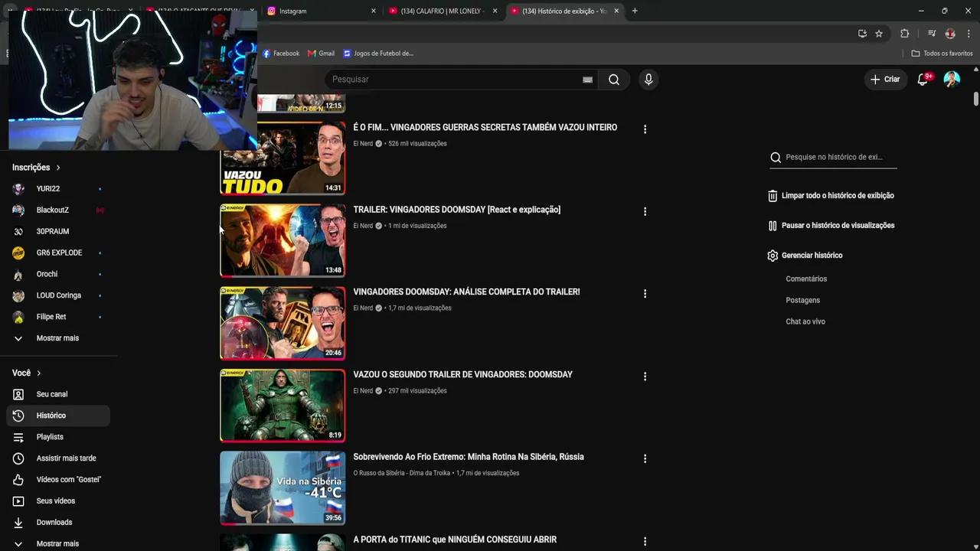This screenshot has height=551, width=980.
Task: Click the Filipe Ret channel avatar
Action: [18, 318]
